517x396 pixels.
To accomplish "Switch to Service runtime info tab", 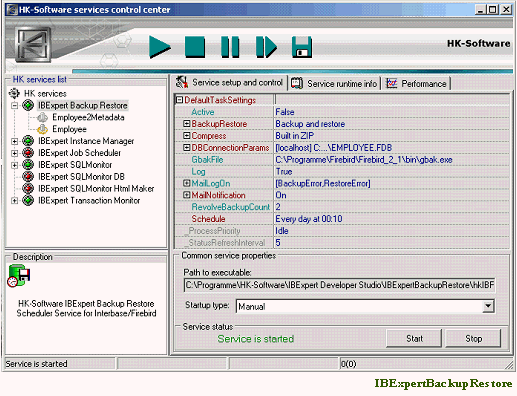I will click(x=335, y=83).
